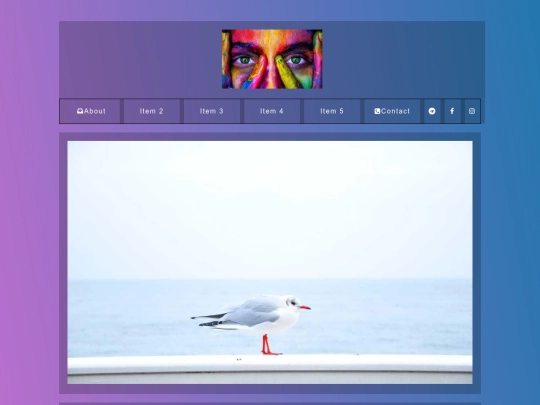Click the colorful painted face logo
The width and height of the screenshot is (540, 405).
pos(272,59)
